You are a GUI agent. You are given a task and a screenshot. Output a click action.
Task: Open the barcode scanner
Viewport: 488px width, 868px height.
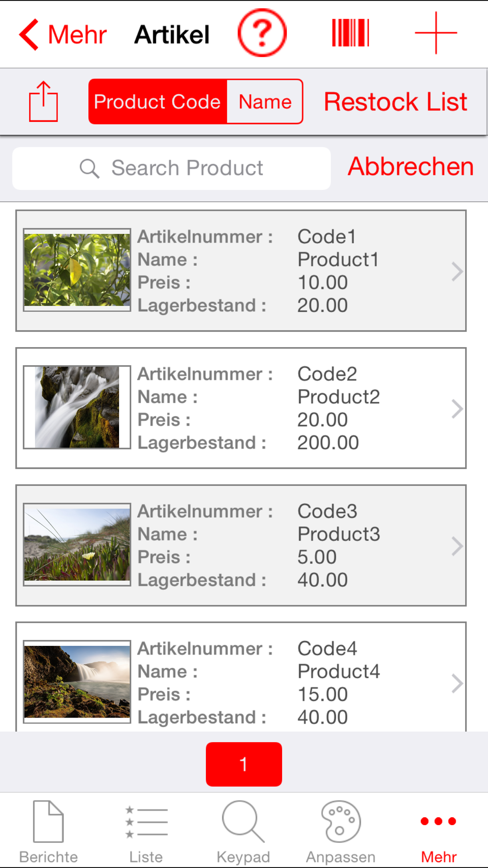click(350, 33)
